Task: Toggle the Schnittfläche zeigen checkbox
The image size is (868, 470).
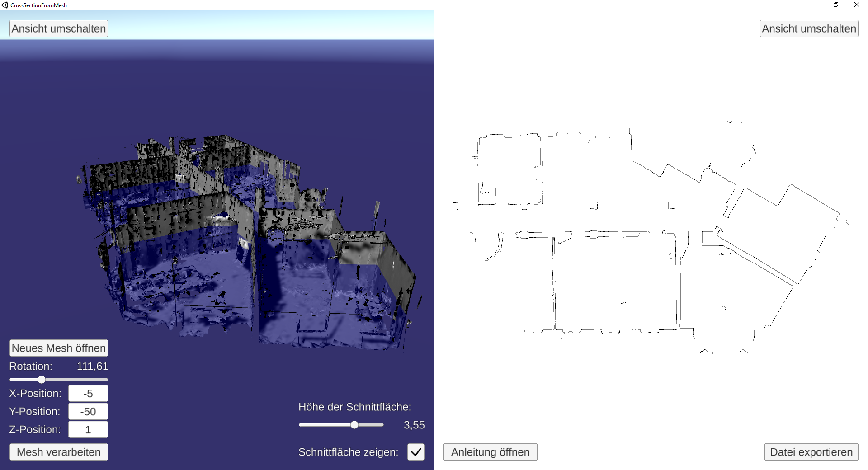Action: click(415, 452)
